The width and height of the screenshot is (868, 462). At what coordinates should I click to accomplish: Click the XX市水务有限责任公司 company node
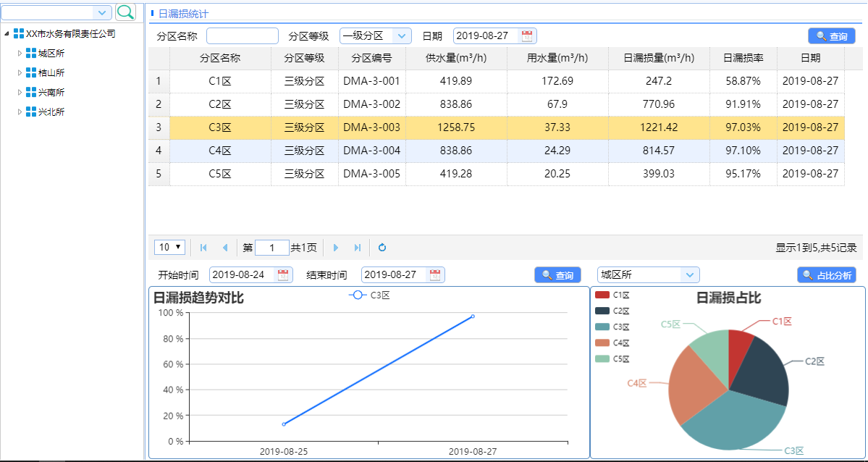click(x=71, y=34)
